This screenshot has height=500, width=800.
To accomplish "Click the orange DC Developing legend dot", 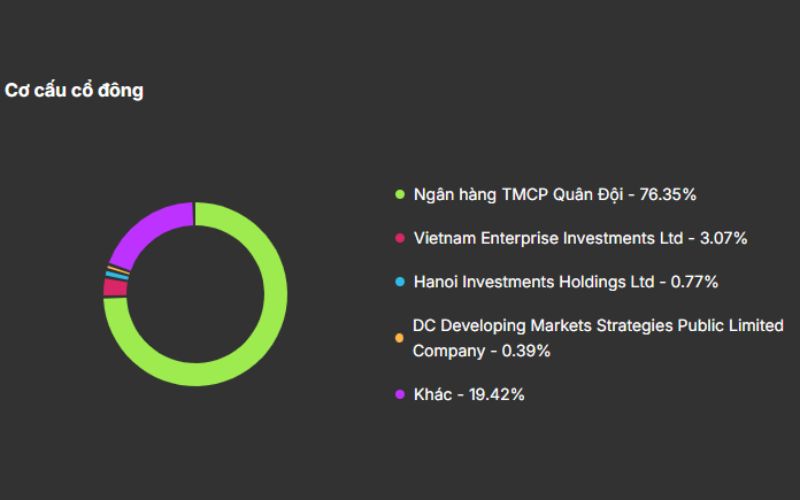I will [400, 338].
